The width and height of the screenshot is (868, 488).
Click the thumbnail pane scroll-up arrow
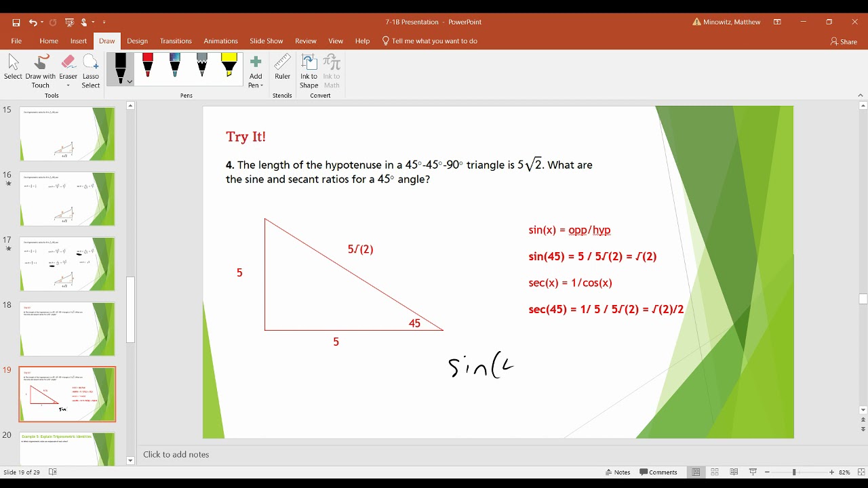coord(130,106)
